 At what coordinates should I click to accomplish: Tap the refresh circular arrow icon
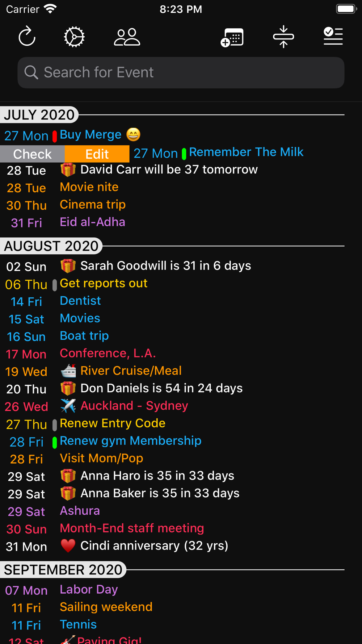pyautogui.click(x=27, y=37)
